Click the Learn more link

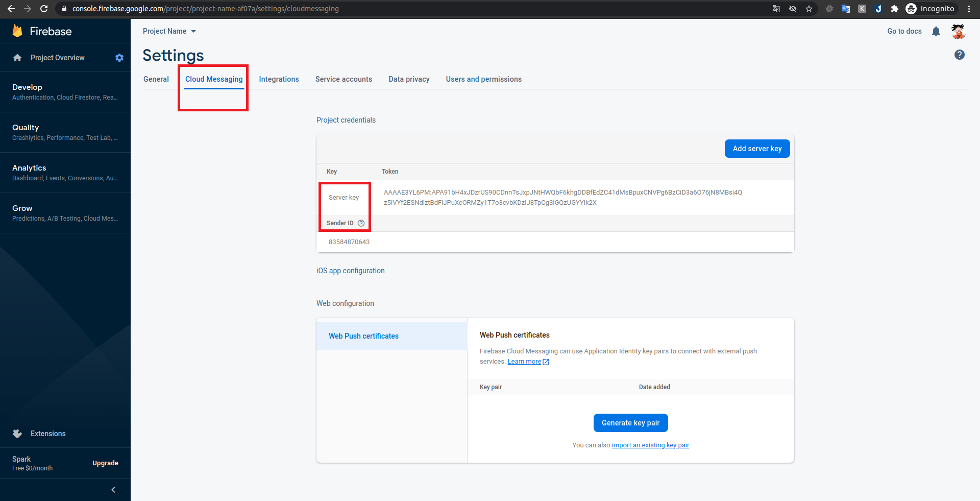(524, 362)
